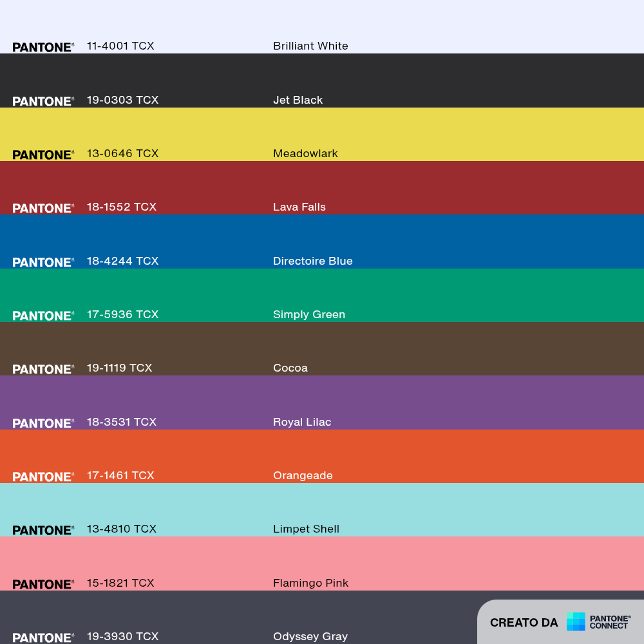Screen dimensions: 644x644
Task: Click the code '18-4244 TCX'
Action: [x=123, y=261]
